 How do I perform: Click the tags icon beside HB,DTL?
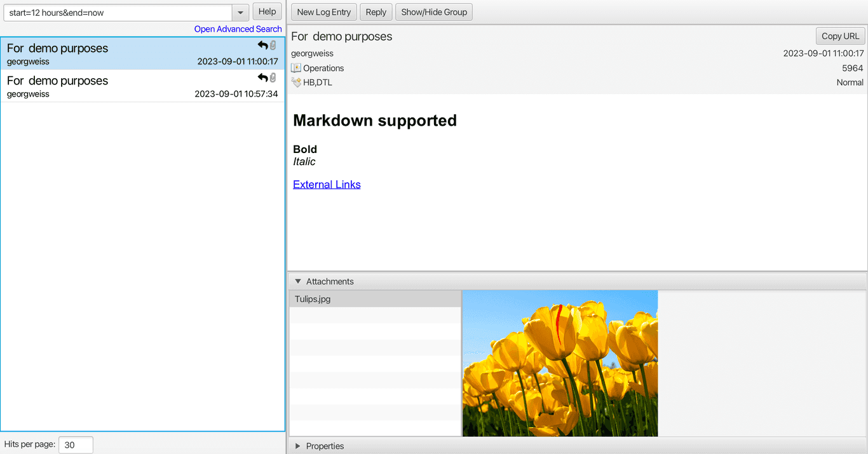(x=296, y=82)
